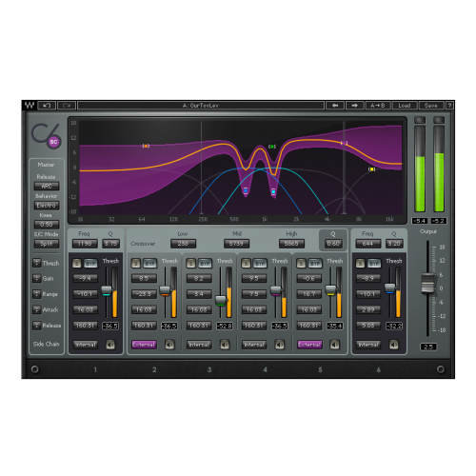
Task: Solo band 3 with its S button
Action: [x=190, y=264]
